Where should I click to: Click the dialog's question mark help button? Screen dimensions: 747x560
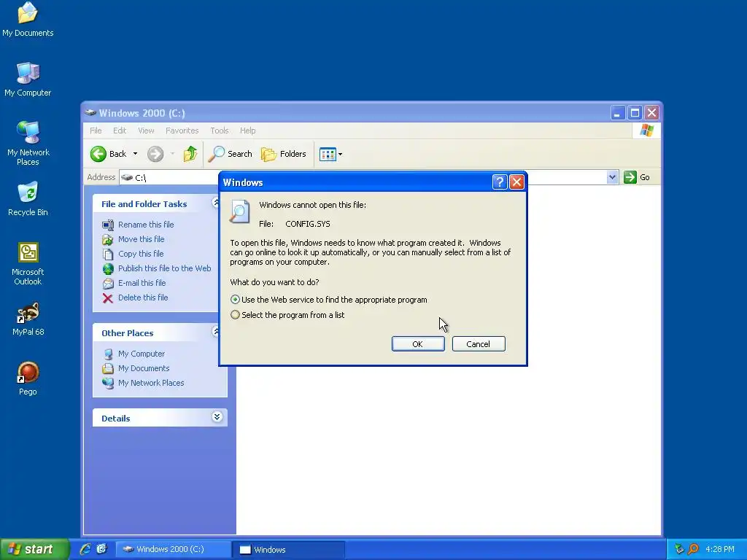[499, 182]
